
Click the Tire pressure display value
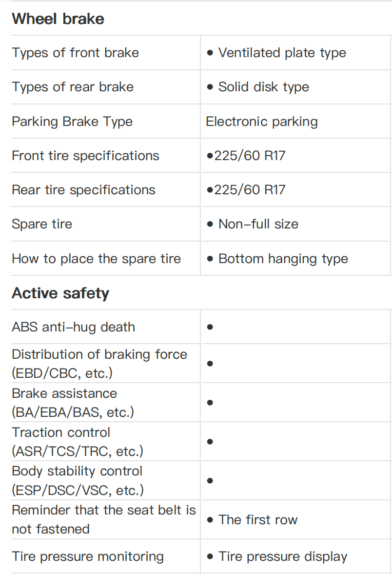(x=283, y=556)
